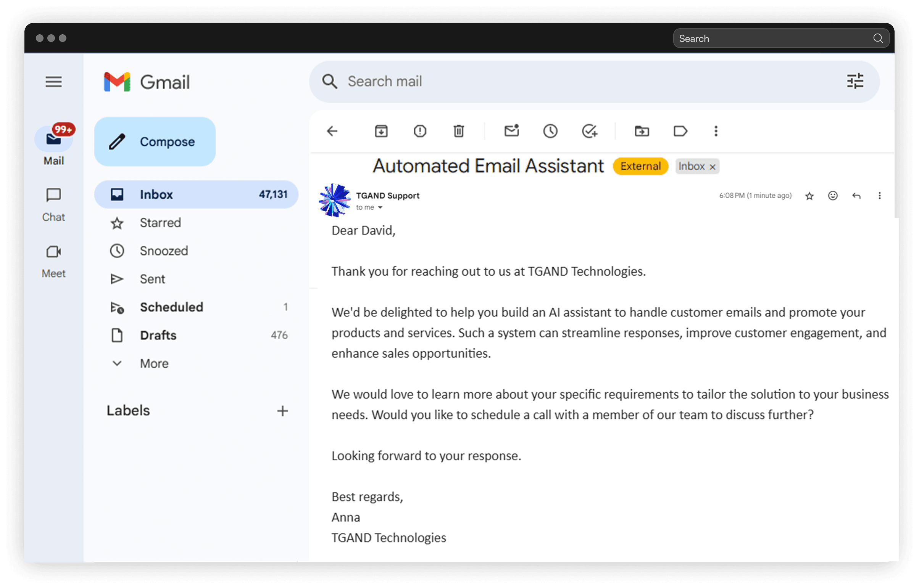Open the Meet section
Viewport: 919px width, 588px height.
53,262
